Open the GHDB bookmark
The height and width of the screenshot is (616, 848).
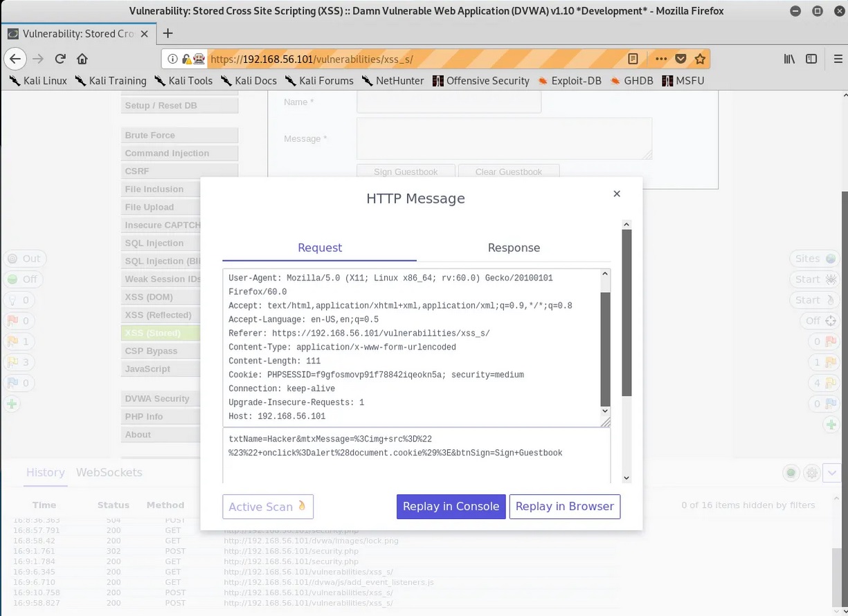(632, 80)
